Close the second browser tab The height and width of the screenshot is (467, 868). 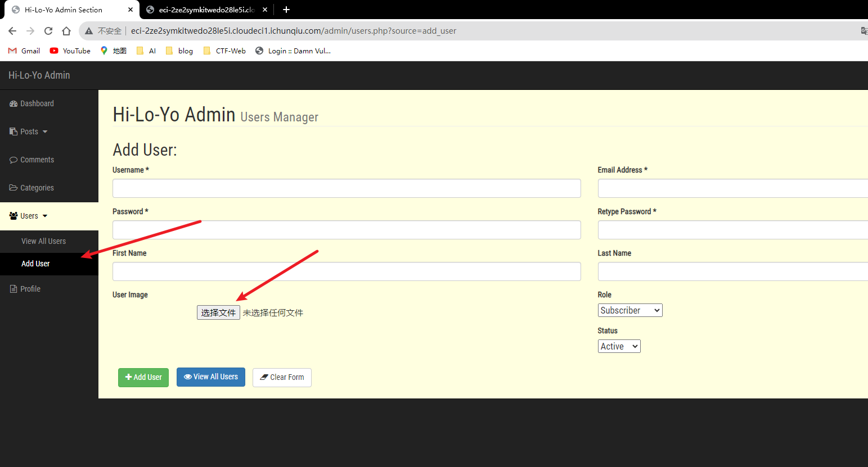pyautogui.click(x=265, y=10)
